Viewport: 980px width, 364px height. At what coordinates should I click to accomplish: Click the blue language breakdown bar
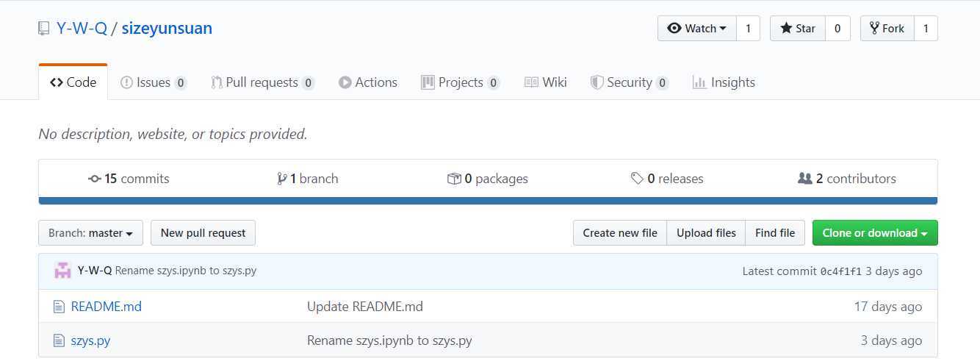[488, 201]
